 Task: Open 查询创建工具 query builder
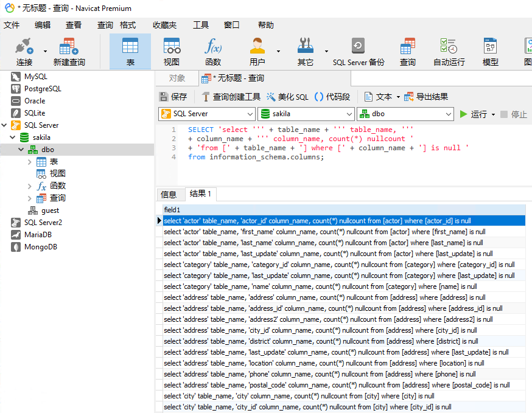click(x=231, y=97)
